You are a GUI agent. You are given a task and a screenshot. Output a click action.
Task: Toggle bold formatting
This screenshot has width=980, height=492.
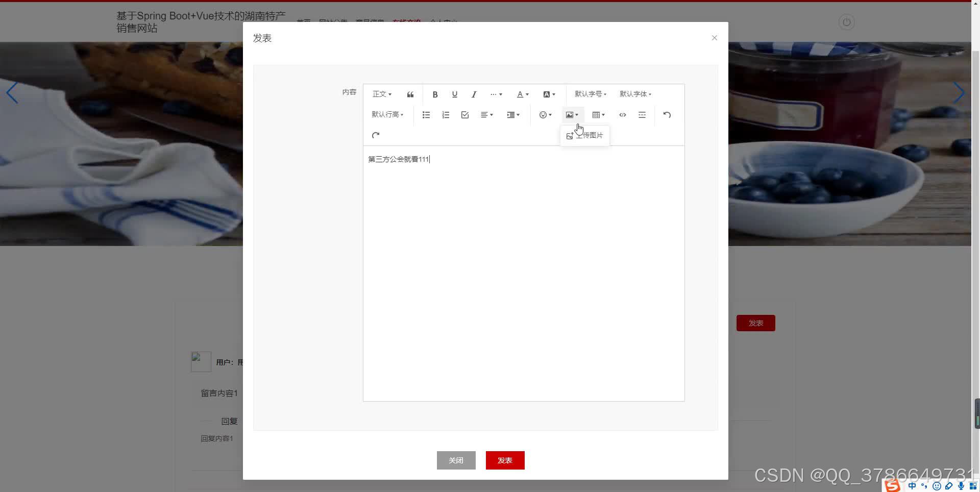tap(435, 94)
